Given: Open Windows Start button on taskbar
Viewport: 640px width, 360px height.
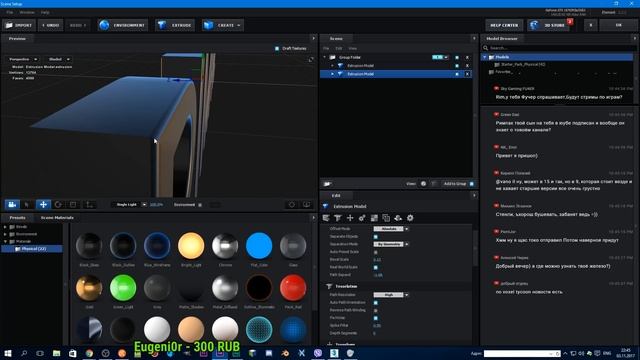Looking at the screenshot, I should click(x=8, y=353).
